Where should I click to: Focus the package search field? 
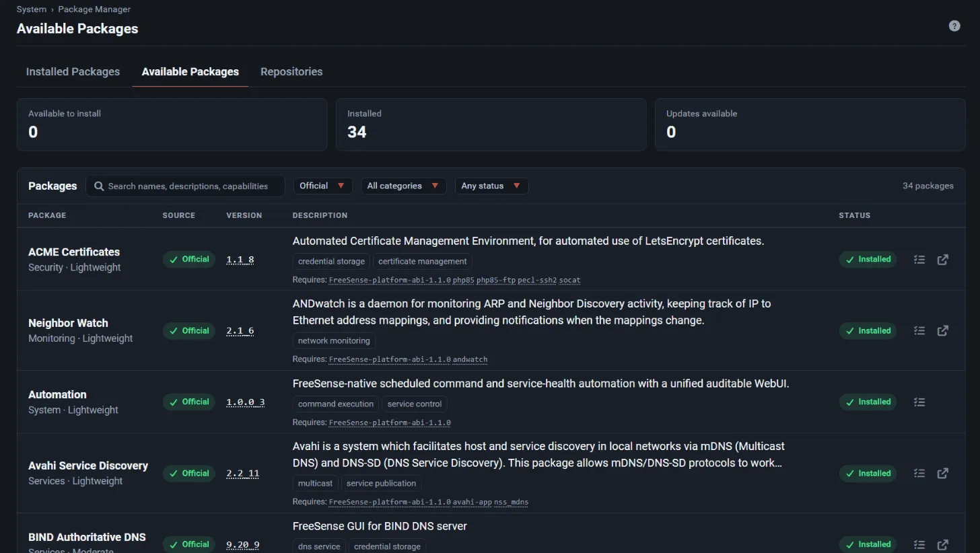click(185, 186)
